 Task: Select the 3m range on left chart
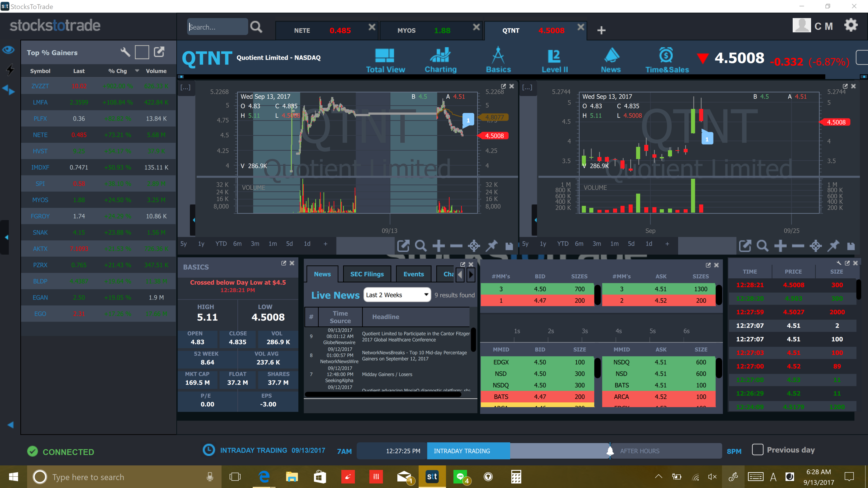pos(255,244)
